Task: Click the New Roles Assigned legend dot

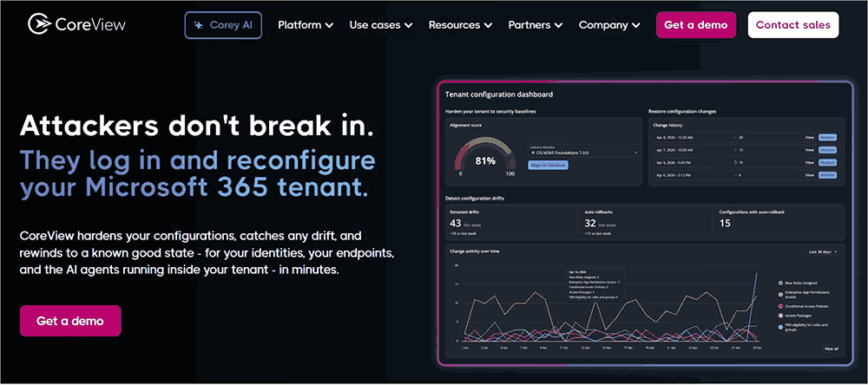Action: [x=780, y=283]
